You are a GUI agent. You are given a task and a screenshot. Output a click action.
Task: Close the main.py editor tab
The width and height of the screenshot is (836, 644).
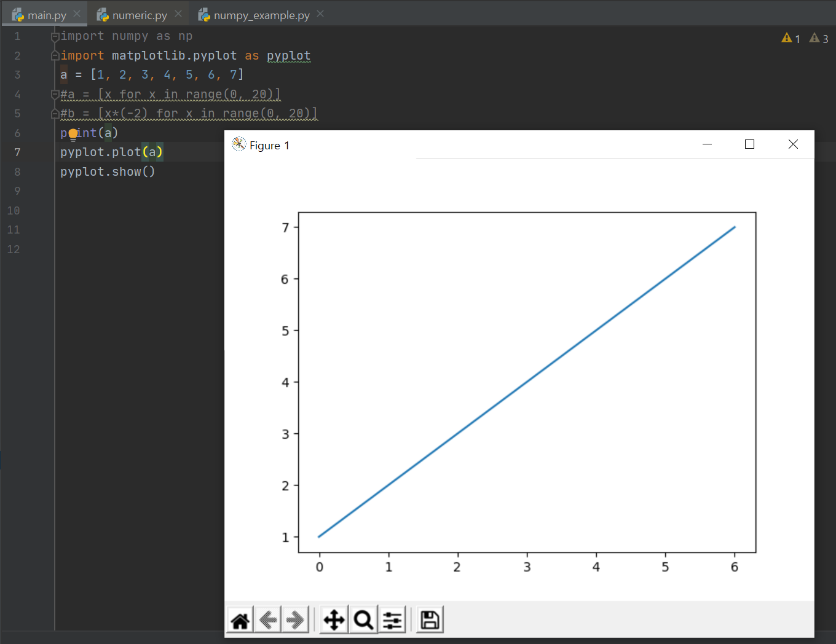[77, 14]
